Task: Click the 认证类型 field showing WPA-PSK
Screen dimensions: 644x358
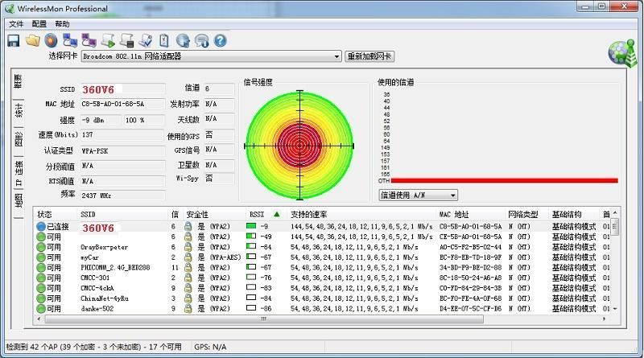Action: pos(122,151)
